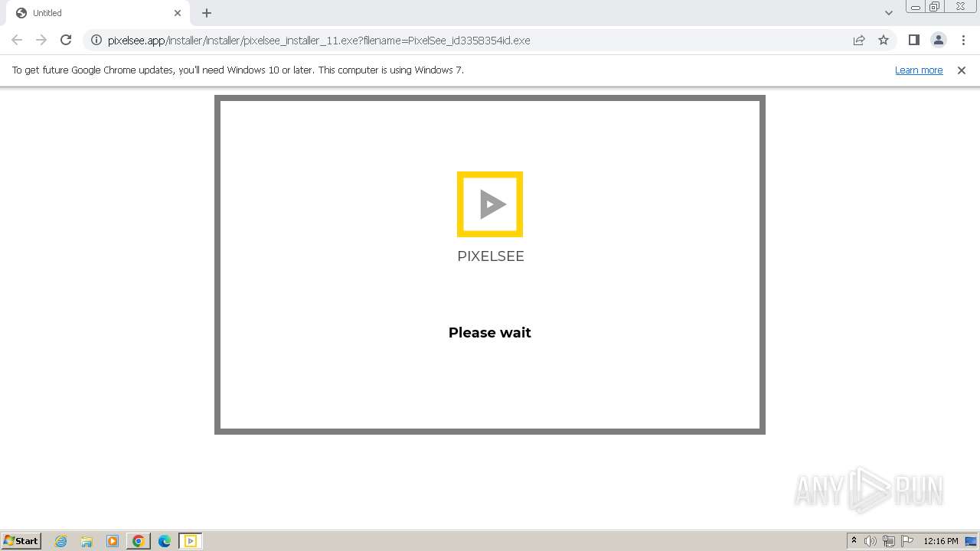Bookmark this tab with star icon

(884, 40)
